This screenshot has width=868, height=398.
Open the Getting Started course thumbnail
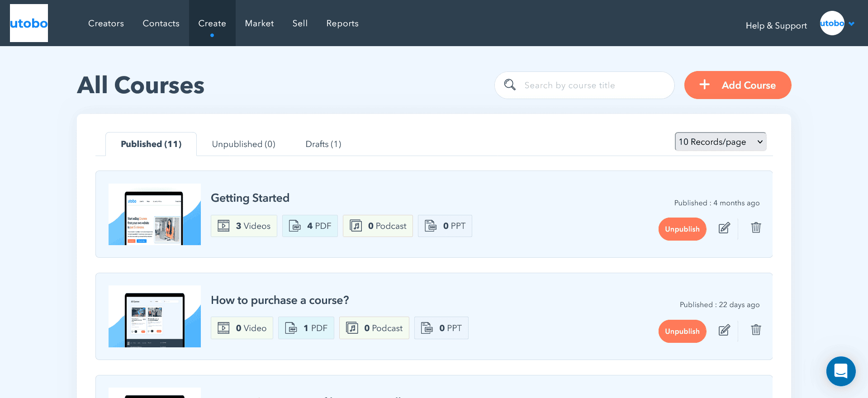point(155,214)
